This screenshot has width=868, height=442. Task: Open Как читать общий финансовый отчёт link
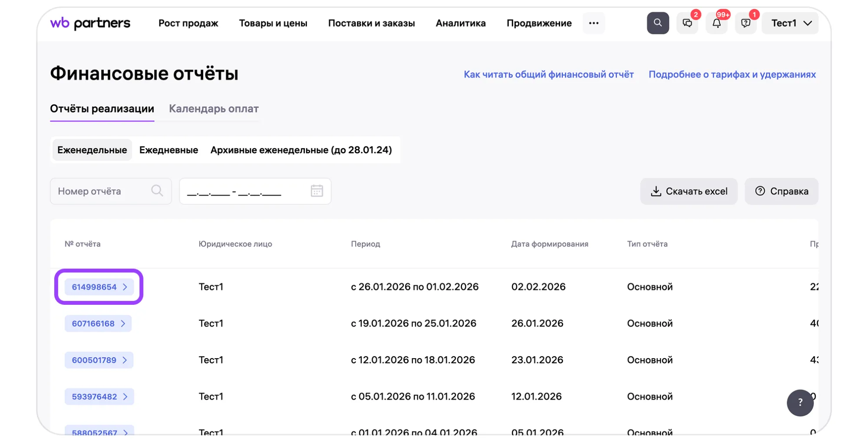[x=548, y=74]
